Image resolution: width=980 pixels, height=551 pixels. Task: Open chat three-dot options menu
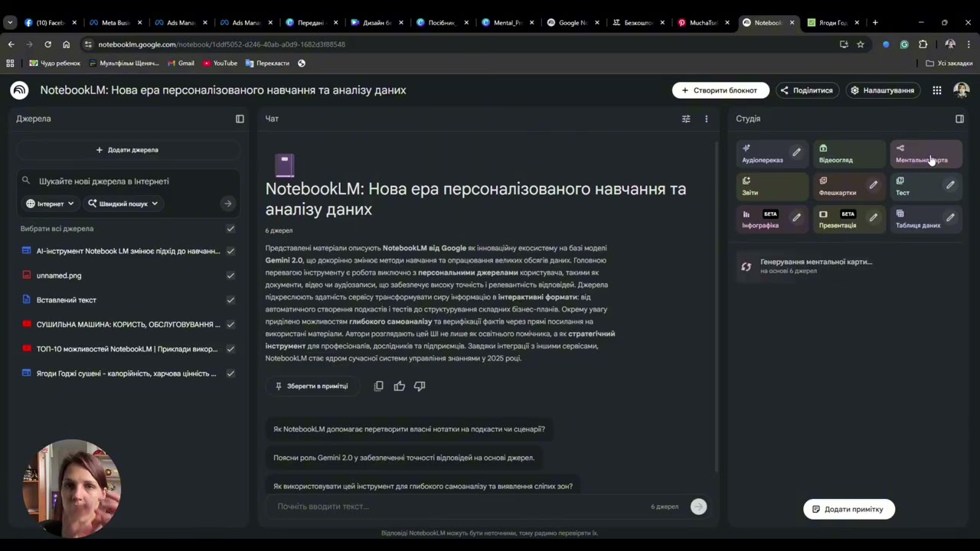coord(706,119)
